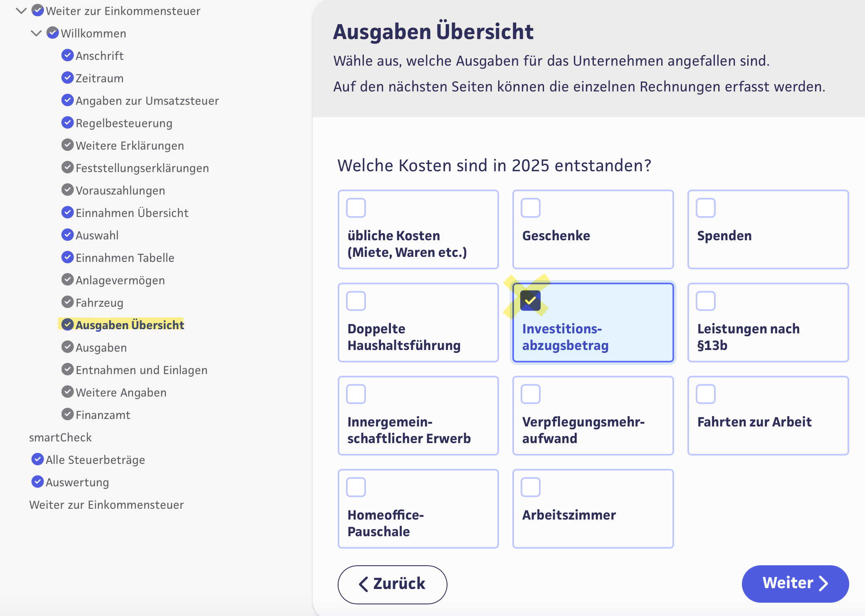
Task: Click check icon beside Auswertung
Action: (x=37, y=482)
